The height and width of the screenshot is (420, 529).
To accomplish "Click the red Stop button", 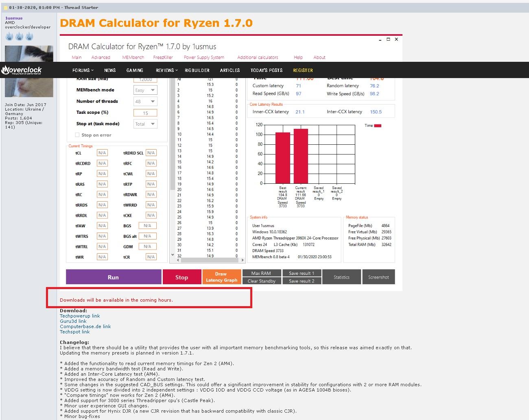I will (182, 277).
